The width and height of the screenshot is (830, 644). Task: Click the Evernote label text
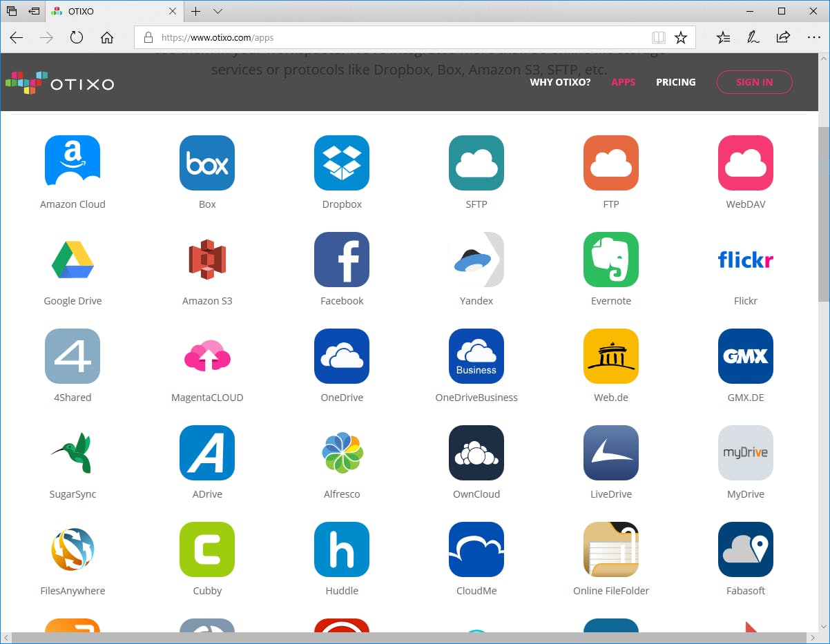coord(611,301)
